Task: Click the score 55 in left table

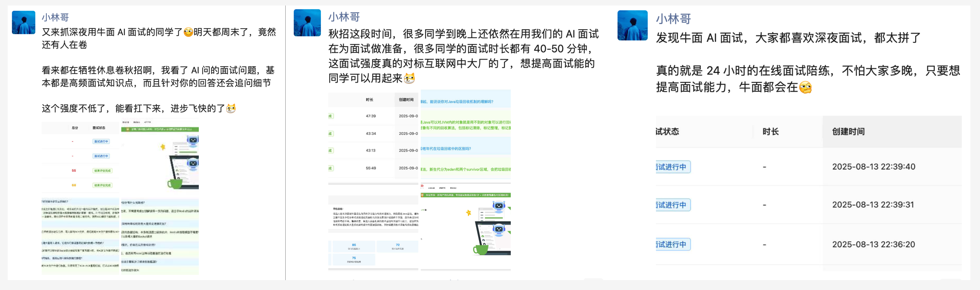Action: click(x=74, y=171)
